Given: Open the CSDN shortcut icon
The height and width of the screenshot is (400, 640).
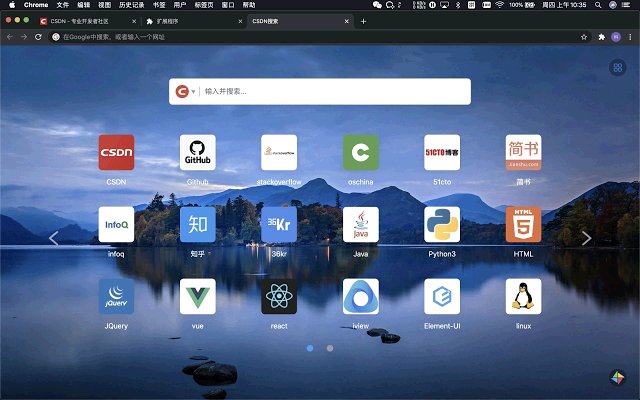Looking at the screenshot, I should click(x=116, y=153).
